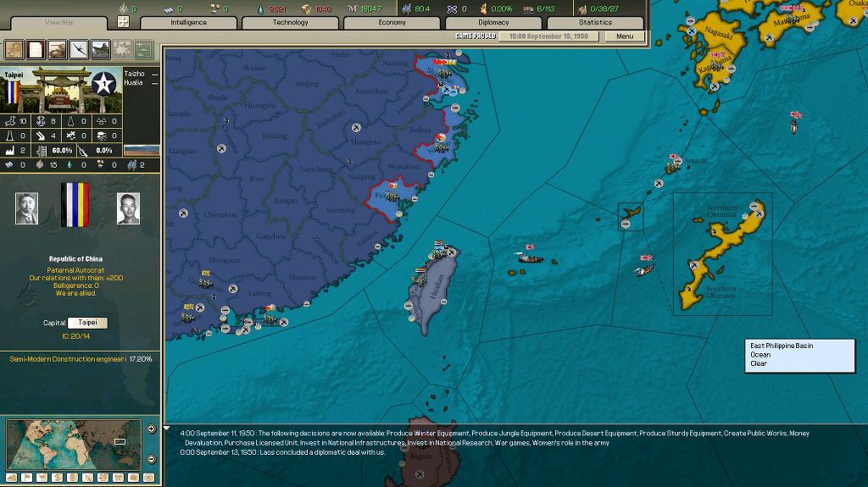Select dollar economic map mode icon
868x487 pixels.
click(57, 477)
